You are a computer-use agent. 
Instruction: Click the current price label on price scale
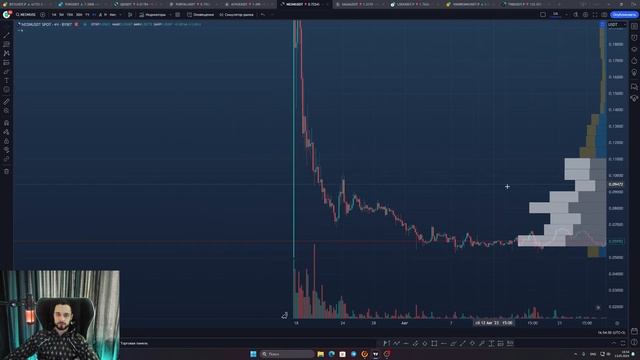(616, 242)
